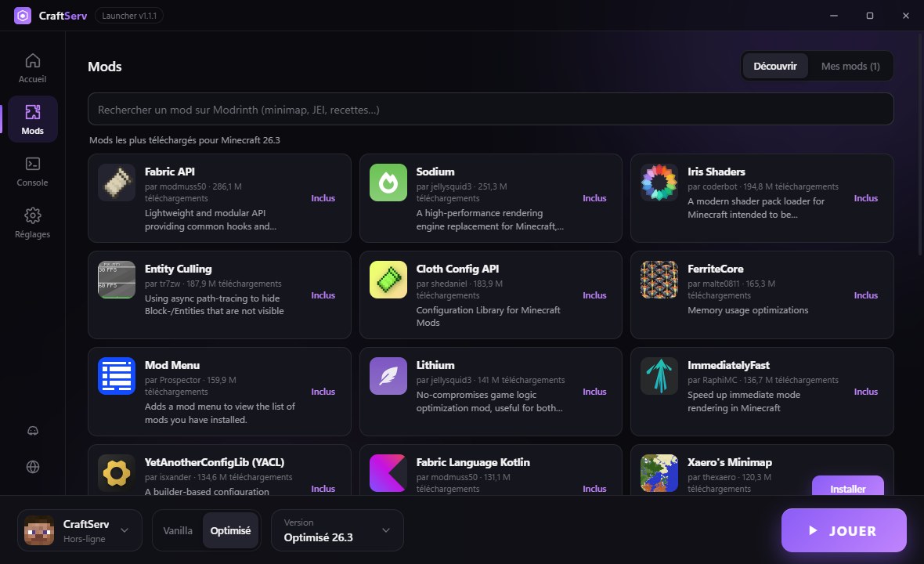924x564 pixels.
Task: Click the Sodium green flame icon
Action: coord(388,183)
